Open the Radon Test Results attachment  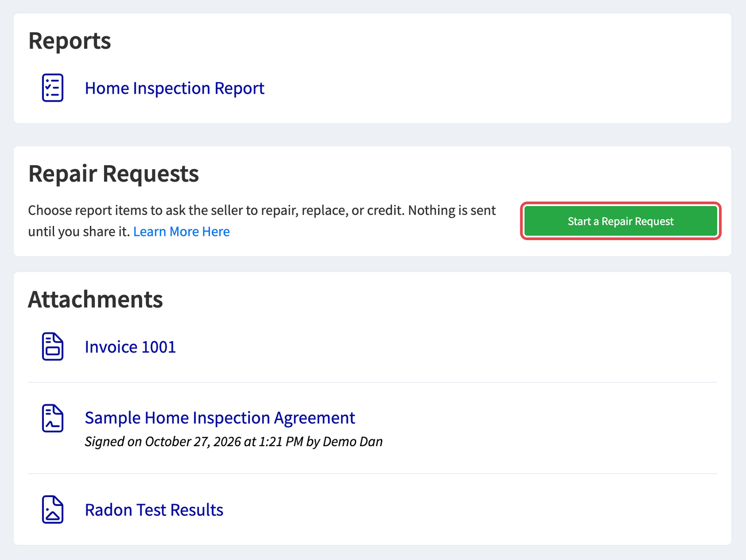pos(154,510)
